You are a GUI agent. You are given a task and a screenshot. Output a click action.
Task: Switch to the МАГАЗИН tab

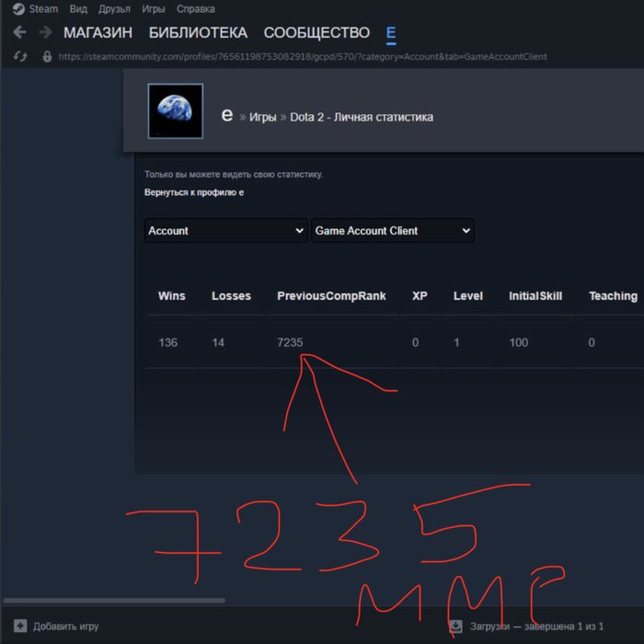[98, 32]
